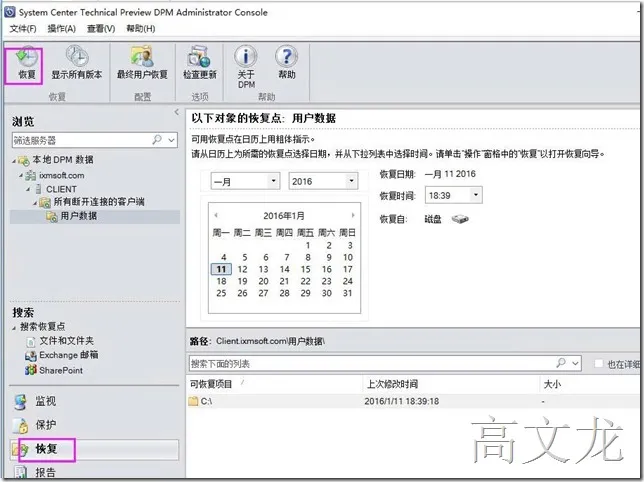Open the month dropdown showing 一月
Viewport: 644px width, 482px height.
point(273,181)
